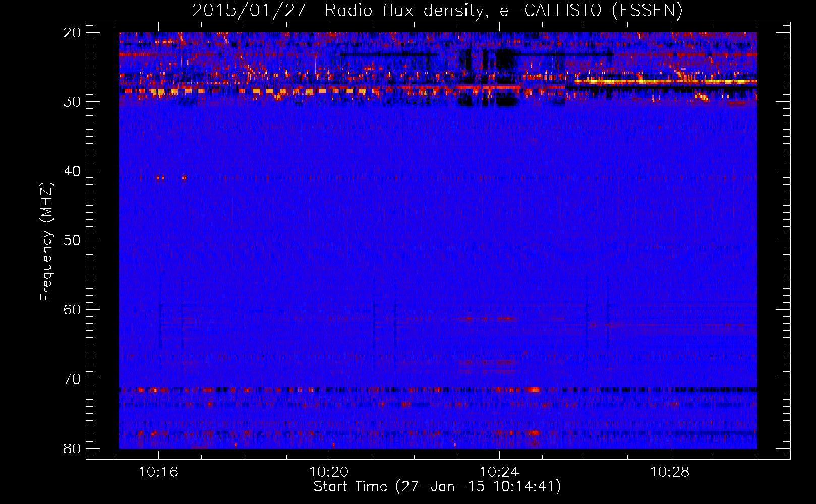
Task: Click the '40' frequency tick label
Action: 72,171
